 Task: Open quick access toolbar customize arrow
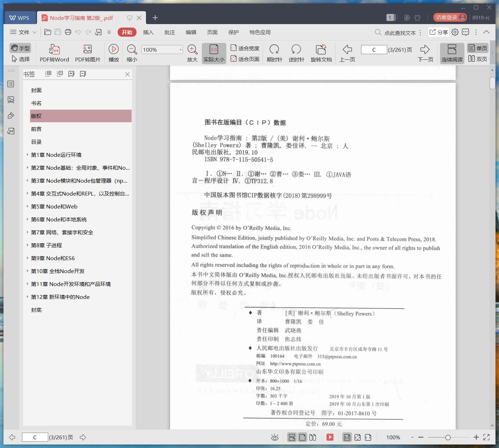(109, 32)
